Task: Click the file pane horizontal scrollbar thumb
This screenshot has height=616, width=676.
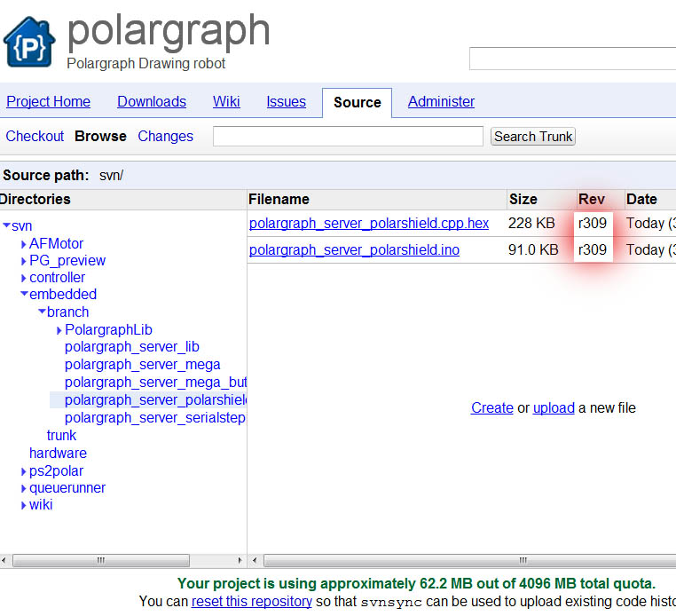Action: click(470, 560)
